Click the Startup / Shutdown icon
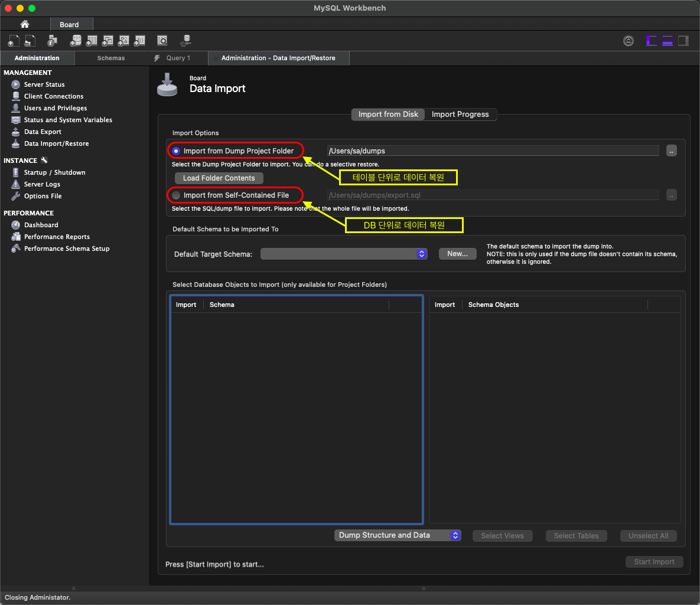 point(15,172)
